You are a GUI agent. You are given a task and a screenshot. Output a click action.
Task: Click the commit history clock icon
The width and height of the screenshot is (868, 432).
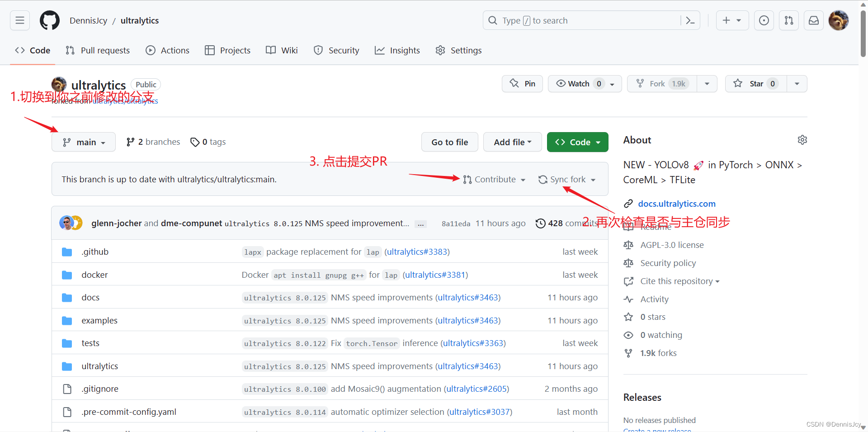point(540,223)
